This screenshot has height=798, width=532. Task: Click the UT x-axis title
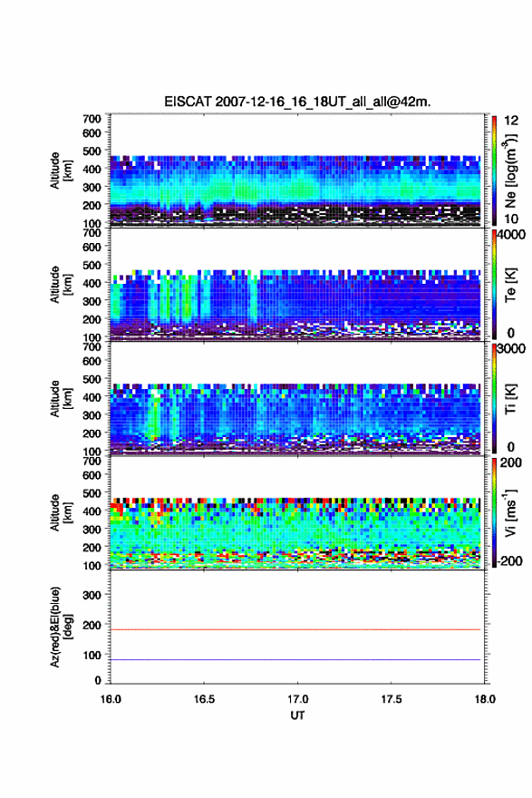point(297,715)
